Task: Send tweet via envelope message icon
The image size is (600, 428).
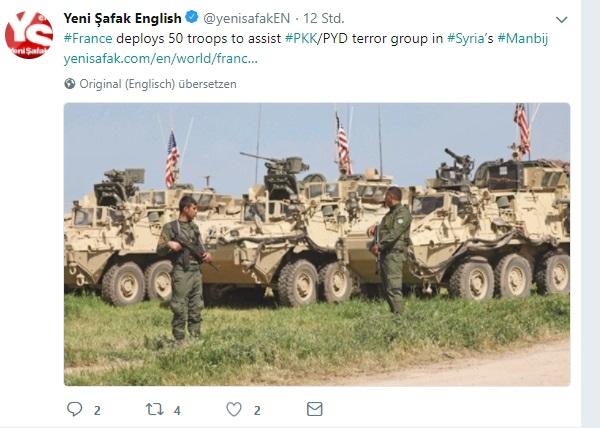Action: point(315,409)
